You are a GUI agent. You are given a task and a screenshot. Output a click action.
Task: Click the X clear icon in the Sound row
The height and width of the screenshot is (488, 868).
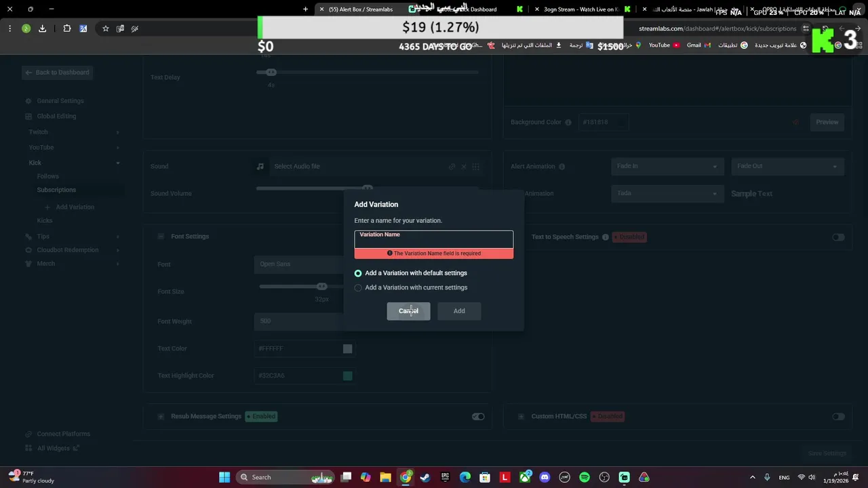[464, 167]
